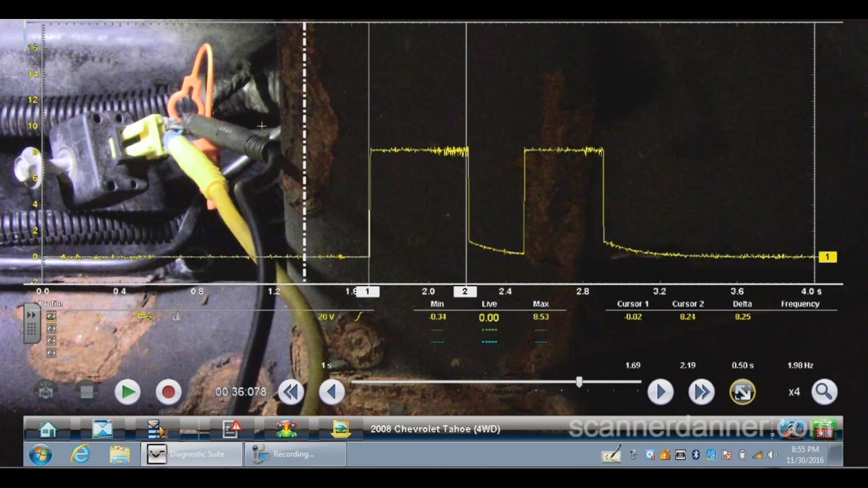Click the 1.98 Hz frequency readout
This screenshot has height=488, width=868.
click(x=800, y=365)
